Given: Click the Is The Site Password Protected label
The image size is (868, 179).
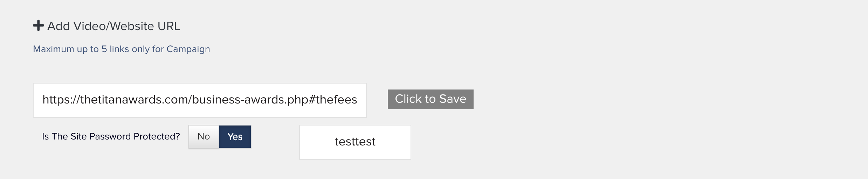Looking at the screenshot, I should pyautogui.click(x=111, y=136).
